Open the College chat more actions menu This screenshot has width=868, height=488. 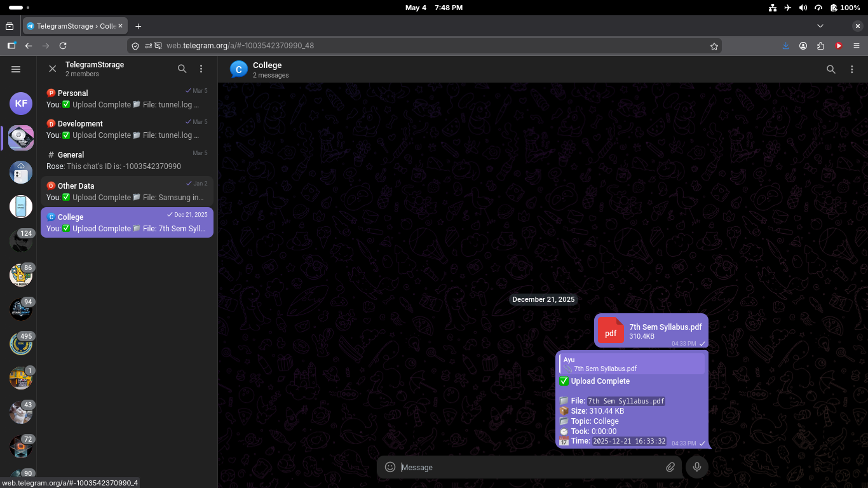[x=852, y=69]
